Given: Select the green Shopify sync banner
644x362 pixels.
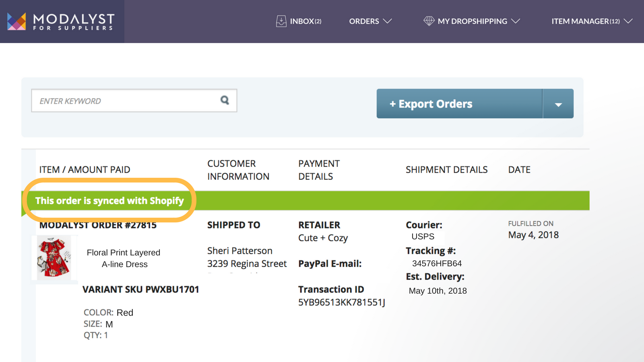Looking at the screenshot, I should point(109,201).
